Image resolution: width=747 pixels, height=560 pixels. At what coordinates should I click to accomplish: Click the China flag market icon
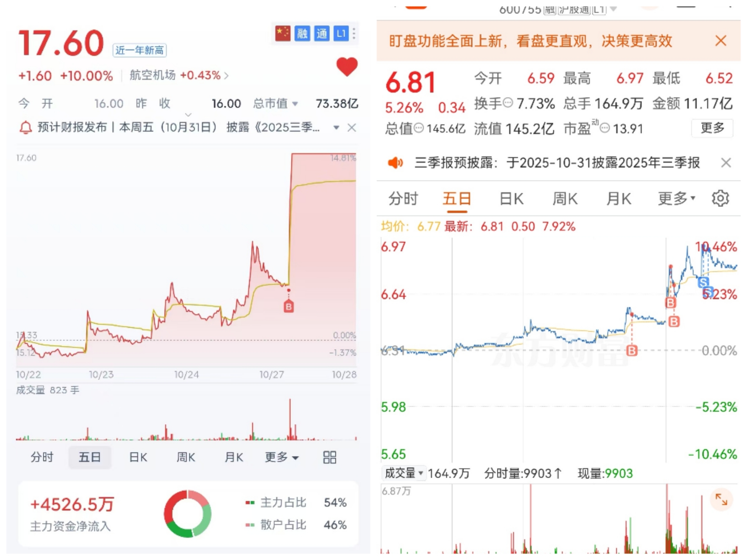(x=283, y=34)
